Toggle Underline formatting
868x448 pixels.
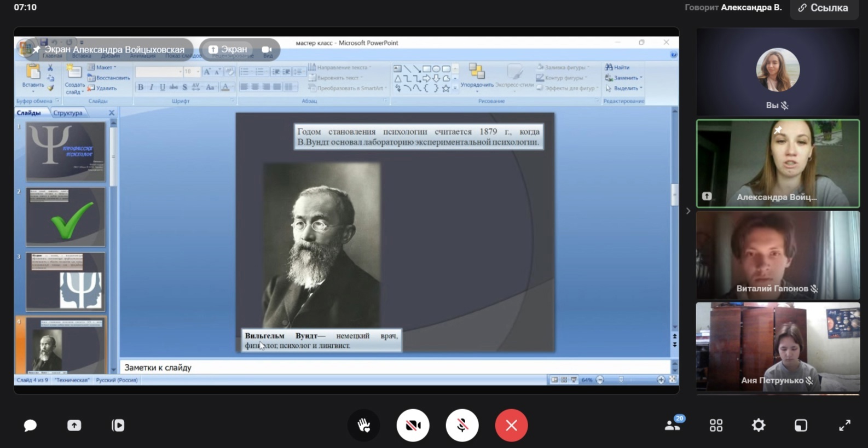pos(163,88)
